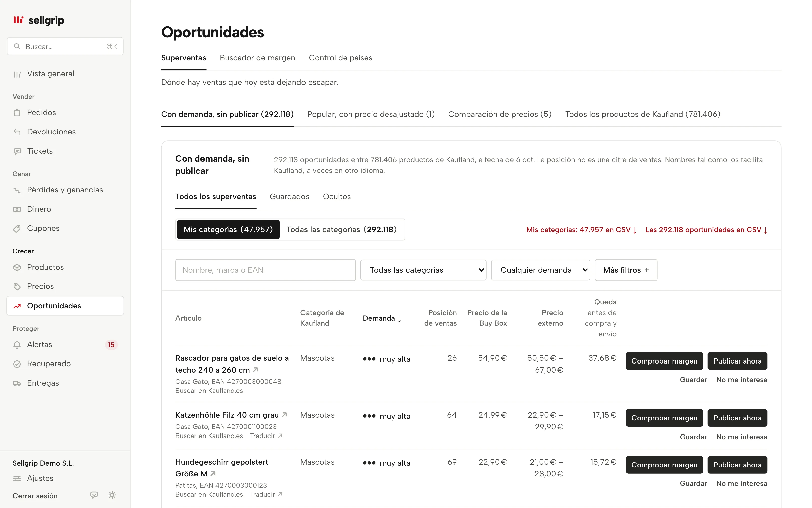Click the Recuperado checkmark circle icon
Screen dimensions: 812x508
coord(17,364)
